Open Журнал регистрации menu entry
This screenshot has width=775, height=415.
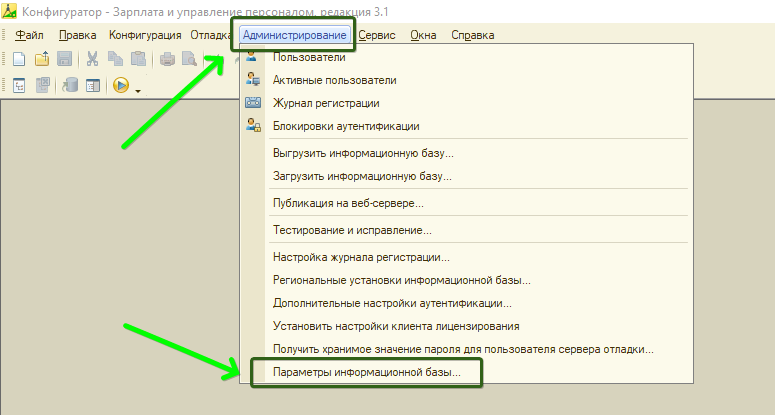pyautogui.click(x=466, y=103)
